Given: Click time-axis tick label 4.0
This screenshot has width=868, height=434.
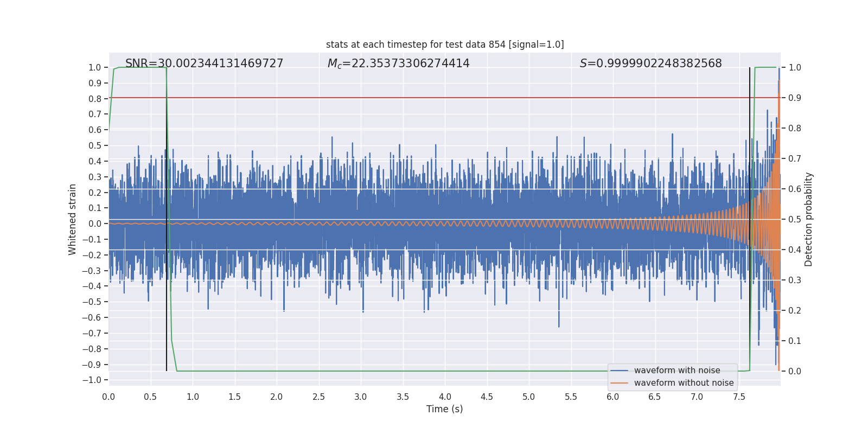Looking at the screenshot, I should [x=445, y=397].
